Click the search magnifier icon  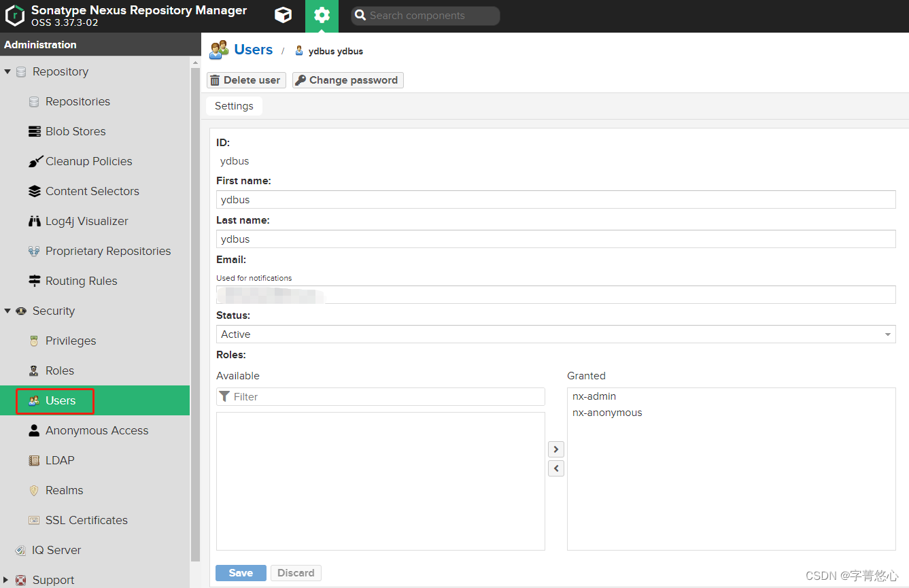pos(360,16)
